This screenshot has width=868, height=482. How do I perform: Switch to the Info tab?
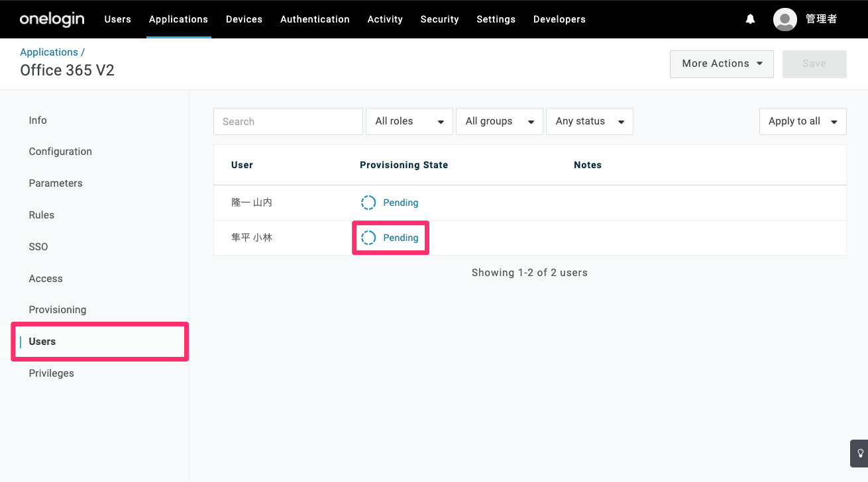coord(38,120)
